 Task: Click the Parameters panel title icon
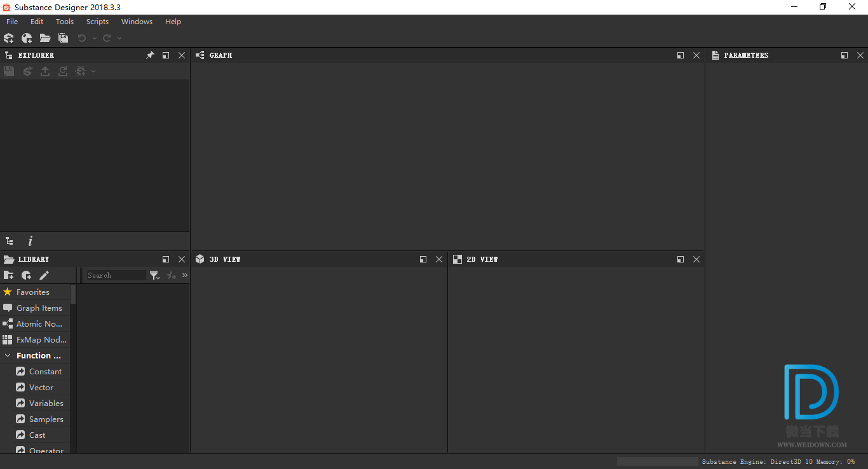[715, 55]
